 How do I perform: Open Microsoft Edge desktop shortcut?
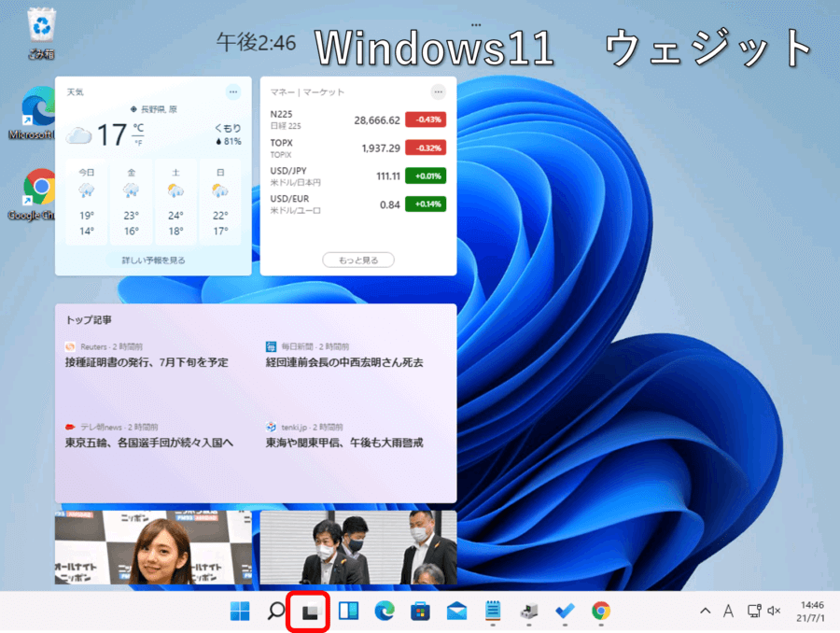pos(34,113)
